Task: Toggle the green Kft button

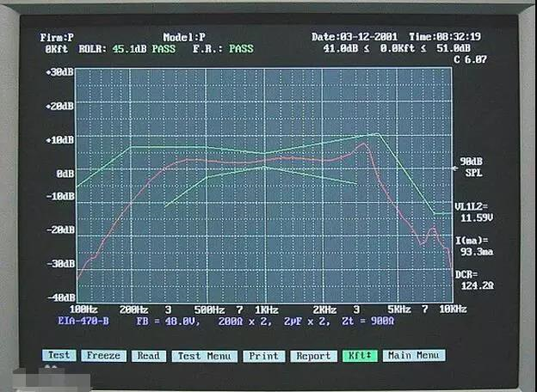Action: 360,355
